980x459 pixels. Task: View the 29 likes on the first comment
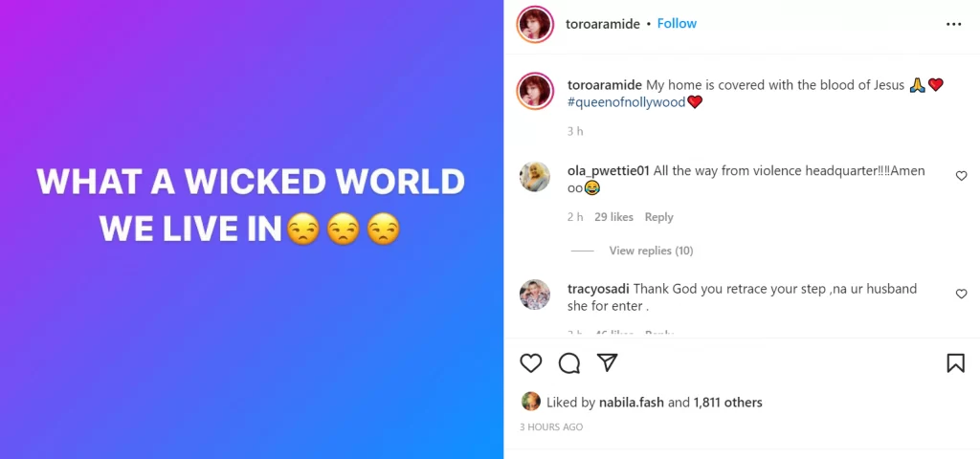[613, 217]
